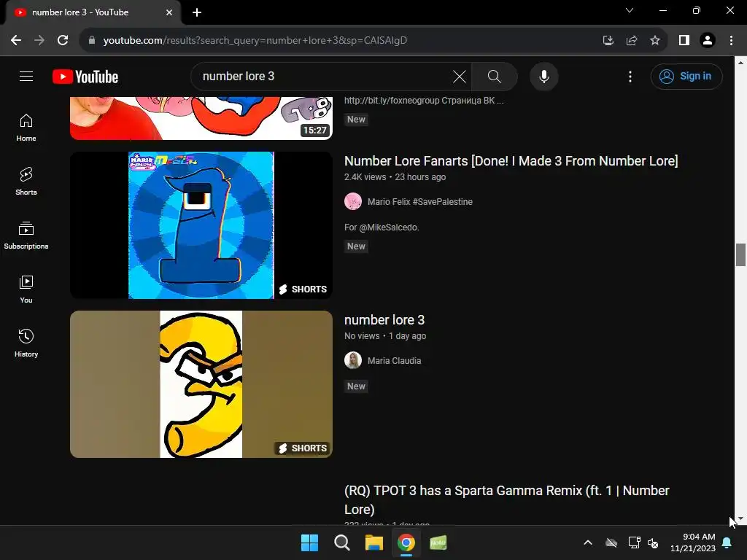Open Notepad++ icon in taskbar

pos(438,542)
